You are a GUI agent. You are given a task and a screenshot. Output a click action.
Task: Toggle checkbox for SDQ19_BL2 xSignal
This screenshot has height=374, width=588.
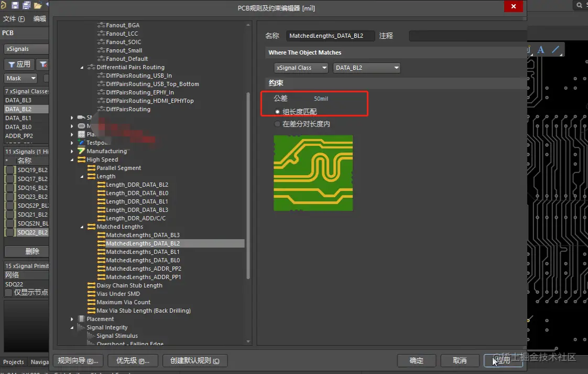pyautogui.click(x=10, y=170)
